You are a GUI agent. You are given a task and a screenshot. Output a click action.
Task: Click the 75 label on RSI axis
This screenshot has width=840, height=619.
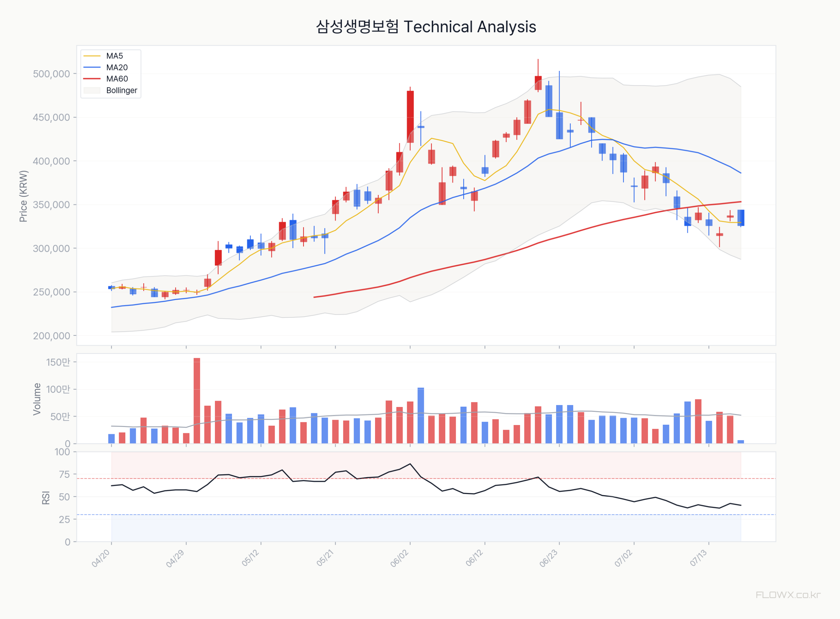point(64,474)
